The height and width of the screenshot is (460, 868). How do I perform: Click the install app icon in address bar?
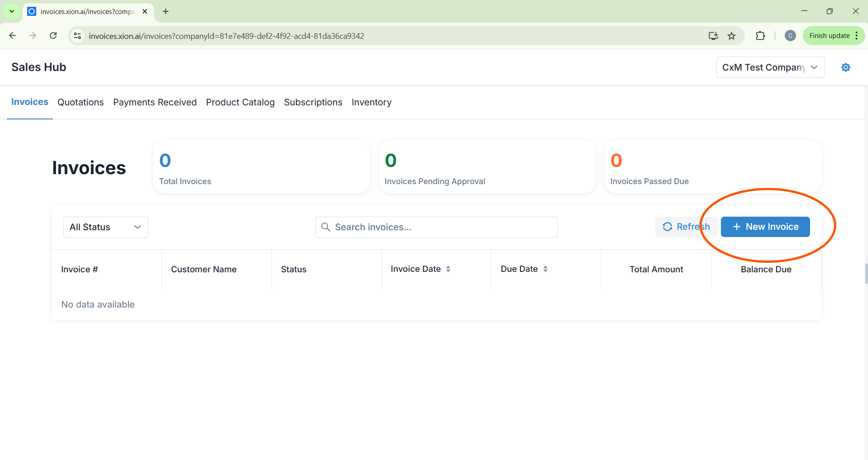click(713, 36)
